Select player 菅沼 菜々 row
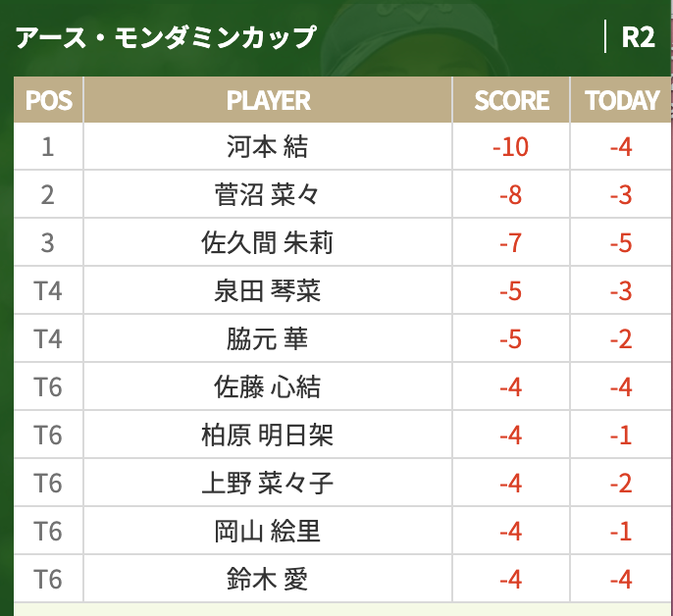Image resolution: width=673 pixels, height=616 pixels. [341, 194]
